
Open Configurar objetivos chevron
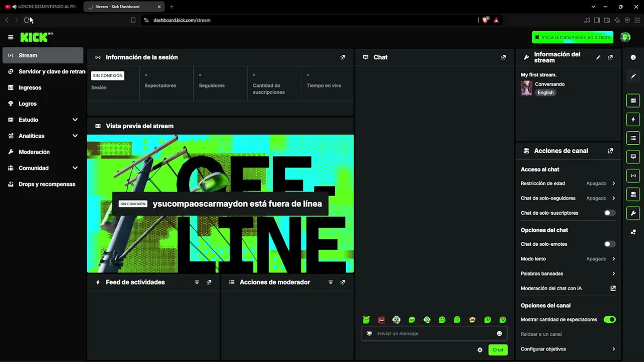[x=613, y=349]
